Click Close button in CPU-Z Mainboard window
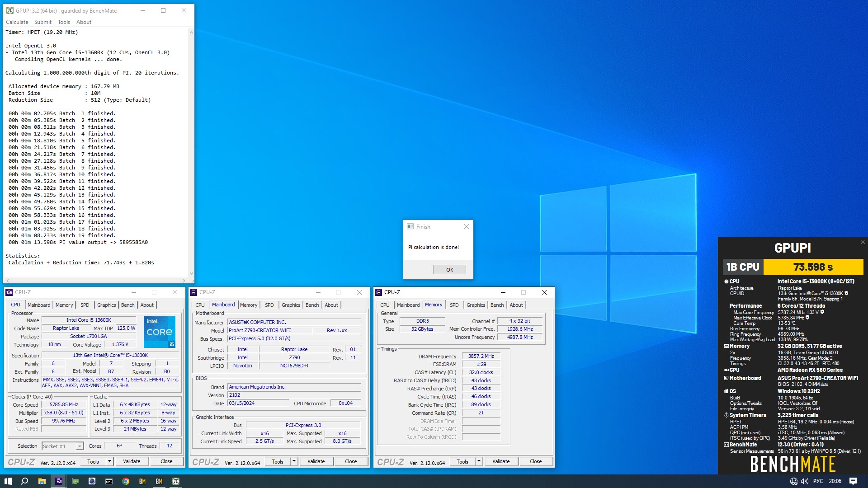The height and width of the screenshot is (488, 868). (351, 461)
